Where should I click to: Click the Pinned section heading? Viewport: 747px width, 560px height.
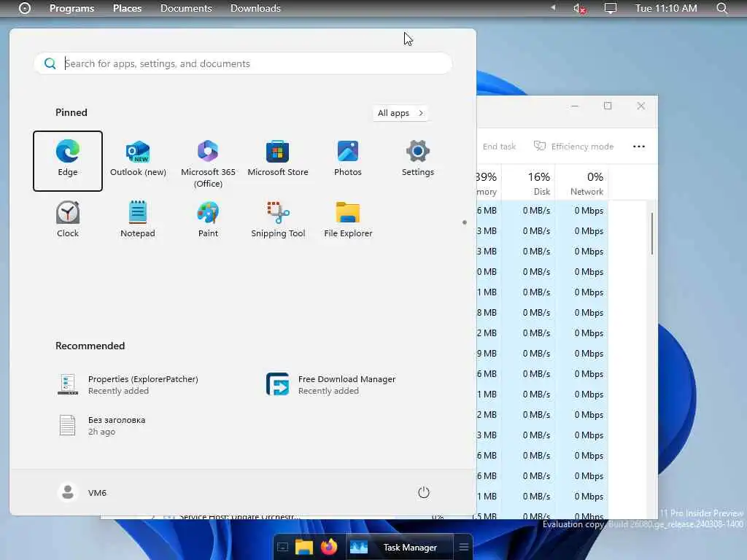[x=71, y=112]
